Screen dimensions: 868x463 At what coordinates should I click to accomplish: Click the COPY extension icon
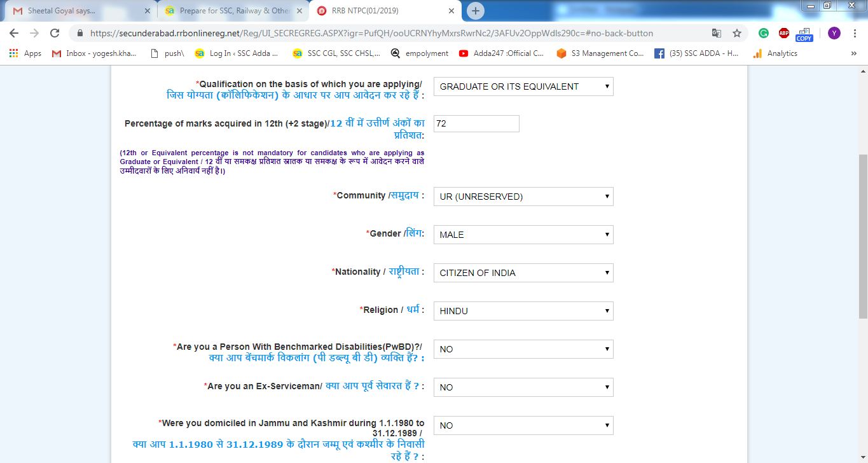click(x=804, y=34)
